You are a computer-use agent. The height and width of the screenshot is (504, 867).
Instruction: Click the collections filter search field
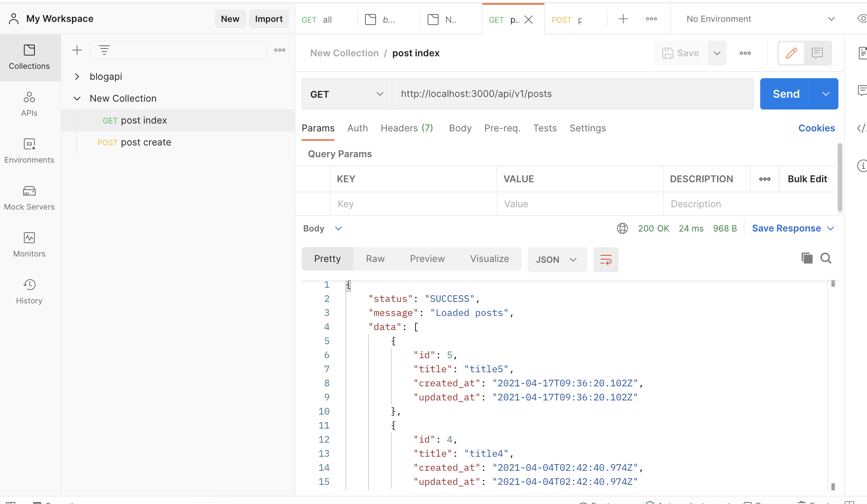click(178, 50)
